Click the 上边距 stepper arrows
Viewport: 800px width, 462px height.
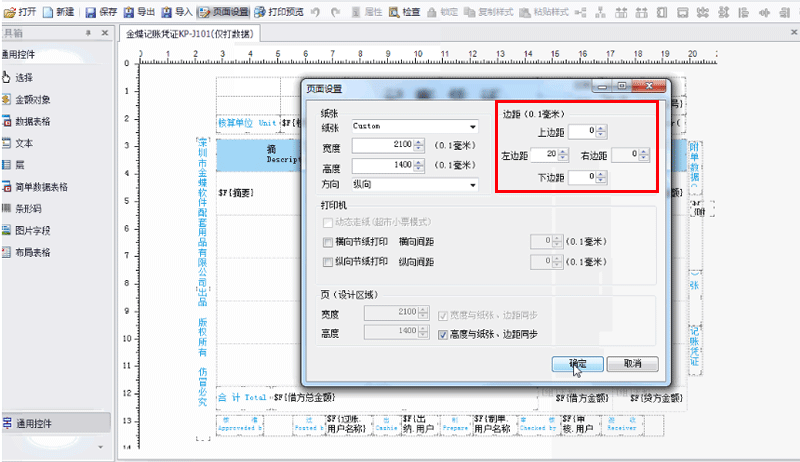[x=601, y=132]
